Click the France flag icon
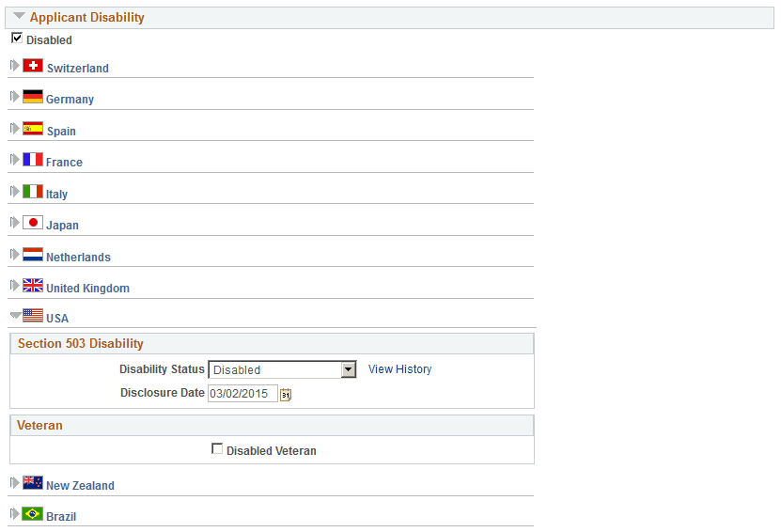781x532 pixels. 33,160
